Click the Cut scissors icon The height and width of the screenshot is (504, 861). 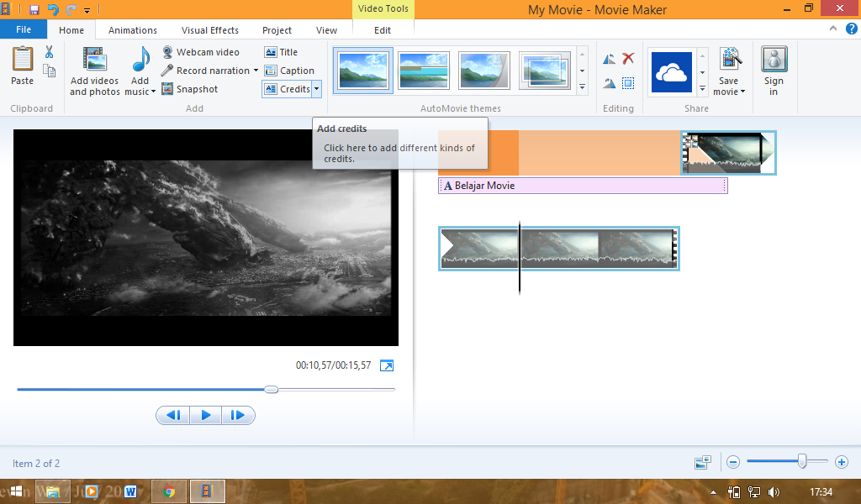[x=50, y=52]
